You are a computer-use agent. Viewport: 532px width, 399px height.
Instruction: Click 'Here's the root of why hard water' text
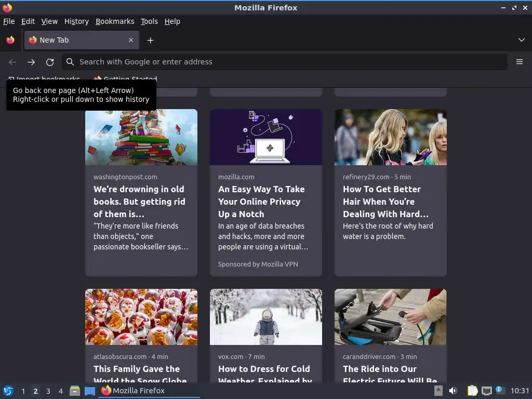[388, 231]
